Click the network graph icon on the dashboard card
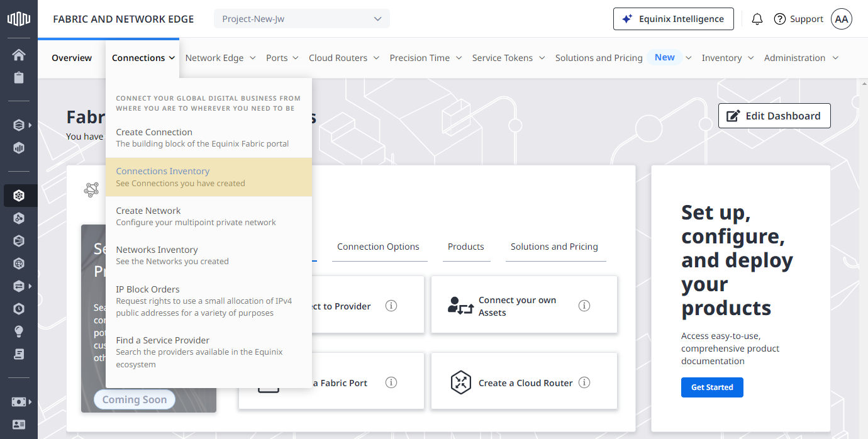Image resolution: width=868 pixels, height=439 pixels. point(92,189)
